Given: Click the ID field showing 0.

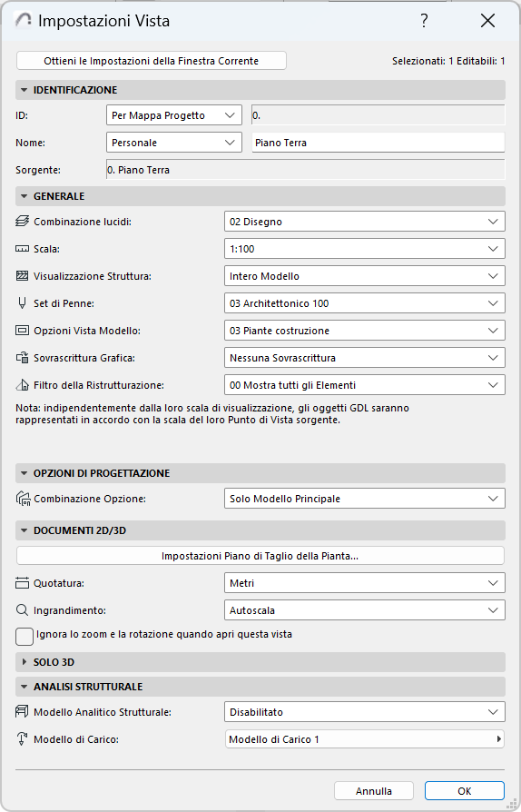Looking at the screenshot, I should [378, 115].
